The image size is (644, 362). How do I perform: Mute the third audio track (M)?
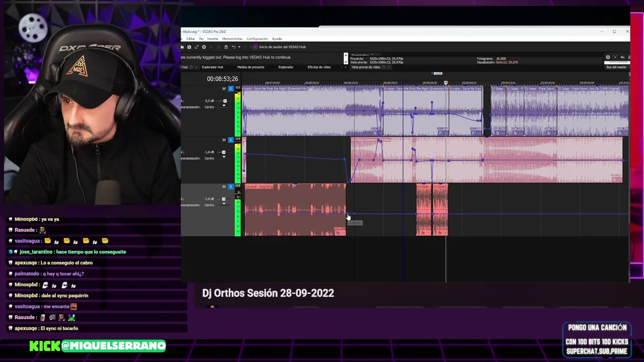tap(224, 187)
